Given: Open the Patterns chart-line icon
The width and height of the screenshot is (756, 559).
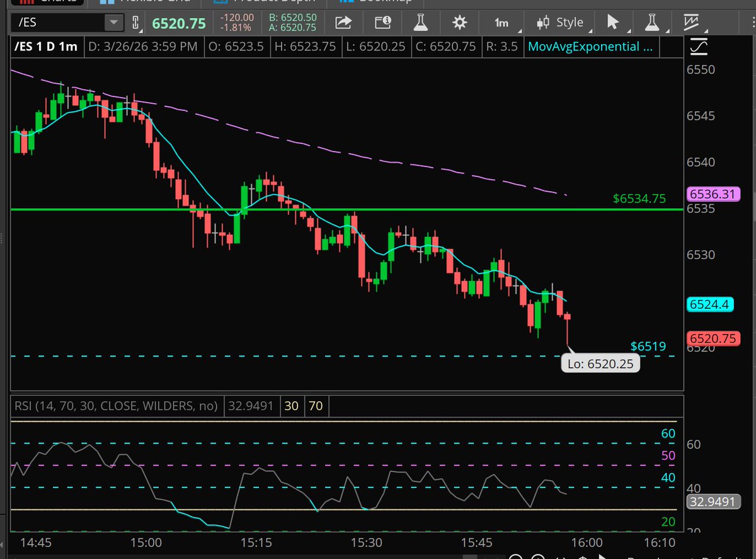Looking at the screenshot, I should tap(692, 23).
